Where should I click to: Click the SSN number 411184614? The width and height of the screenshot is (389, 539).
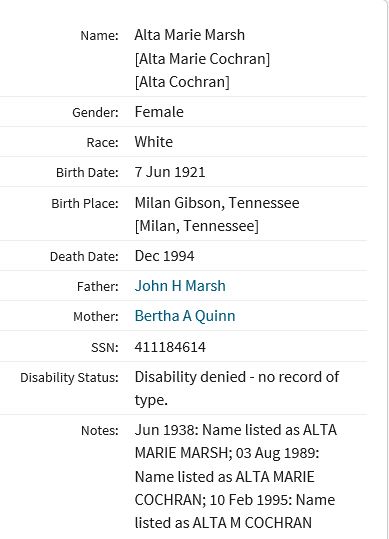[170, 347]
